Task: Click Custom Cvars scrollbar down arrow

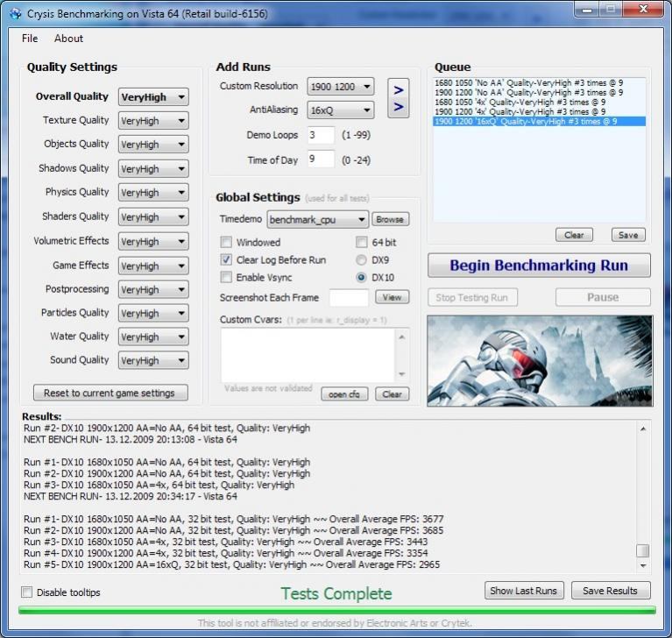Action: coord(401,374)
